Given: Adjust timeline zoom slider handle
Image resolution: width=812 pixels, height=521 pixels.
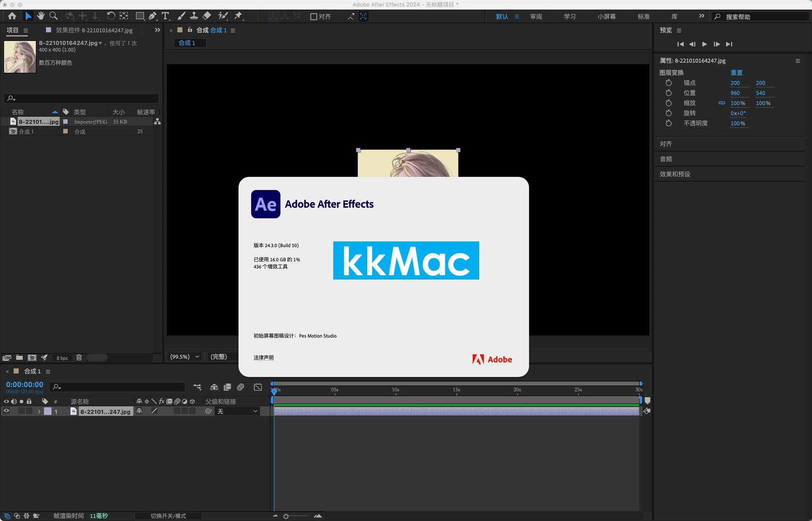Looking at the screenshot, I should 286,516.
